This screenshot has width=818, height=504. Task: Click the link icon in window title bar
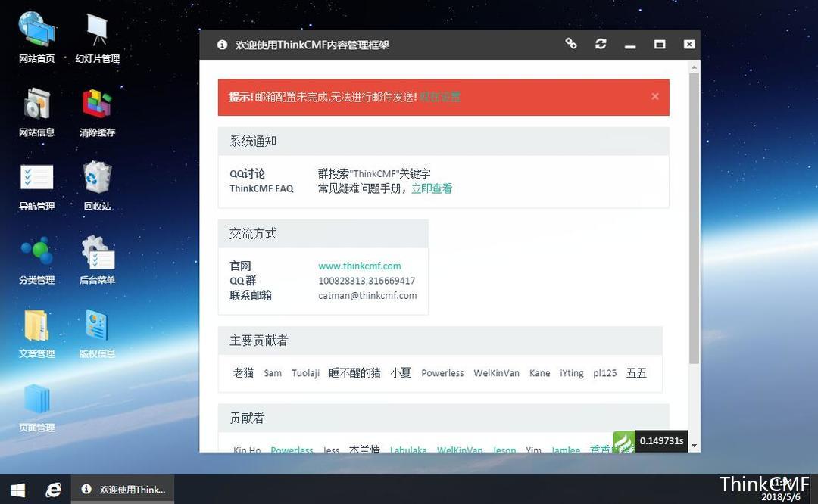pos(571,44)
